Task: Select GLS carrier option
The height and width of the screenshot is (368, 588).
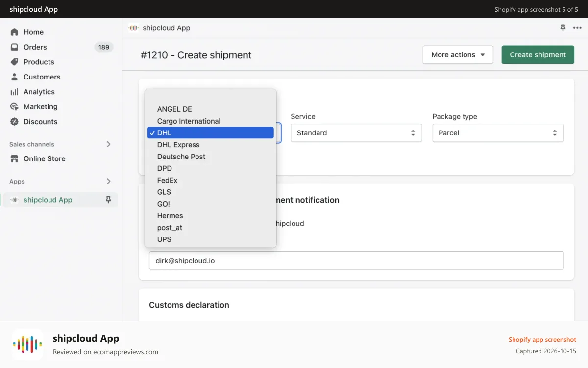Action: click(211, 192)
